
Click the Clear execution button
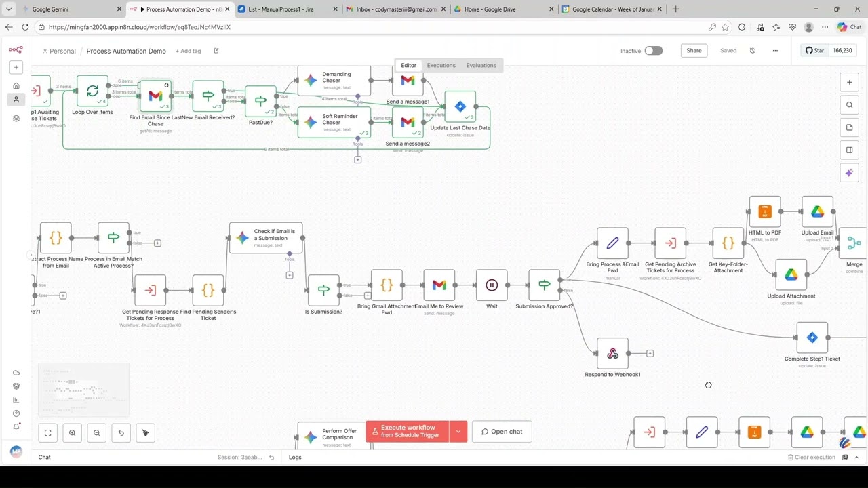(811, 457)
